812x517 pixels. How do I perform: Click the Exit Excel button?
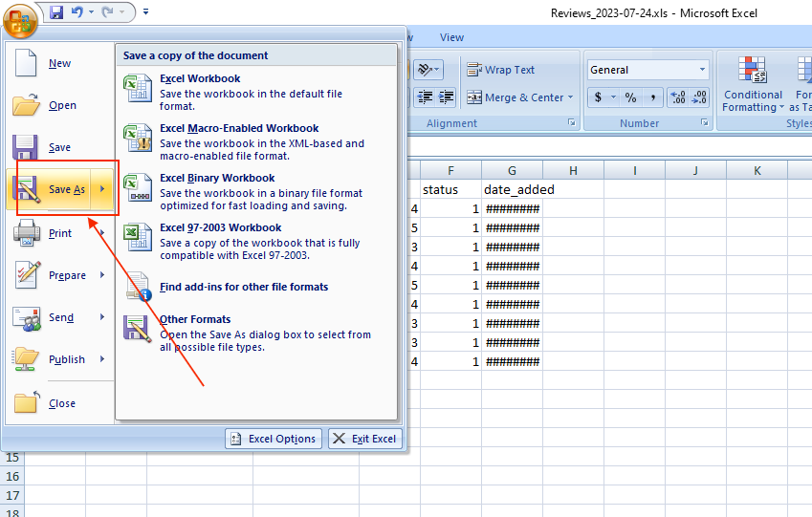(365, 439)
